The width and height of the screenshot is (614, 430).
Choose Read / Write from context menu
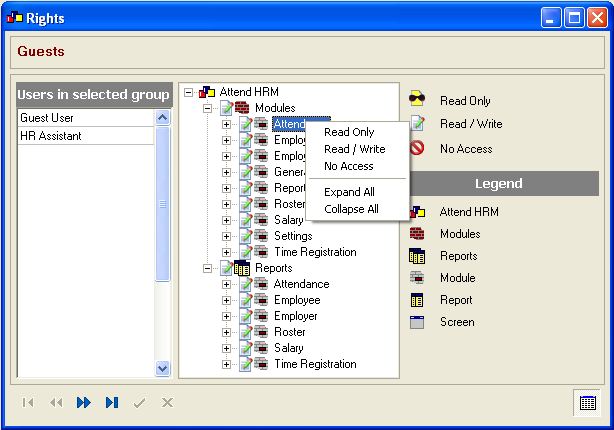(357, 149)
